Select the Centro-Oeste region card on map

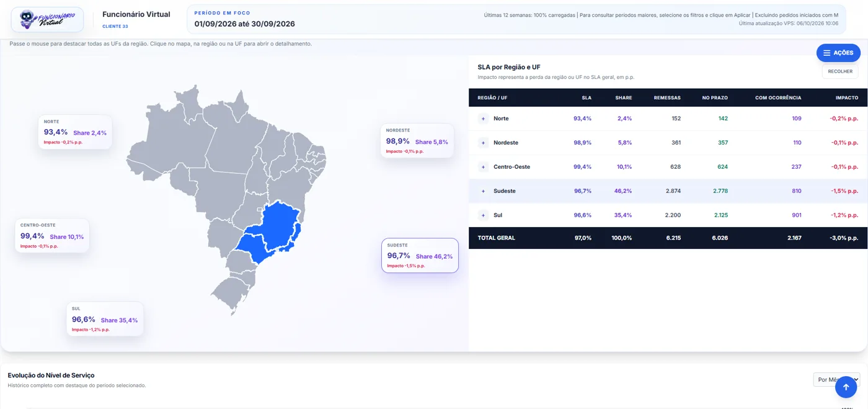pos(52,236)
